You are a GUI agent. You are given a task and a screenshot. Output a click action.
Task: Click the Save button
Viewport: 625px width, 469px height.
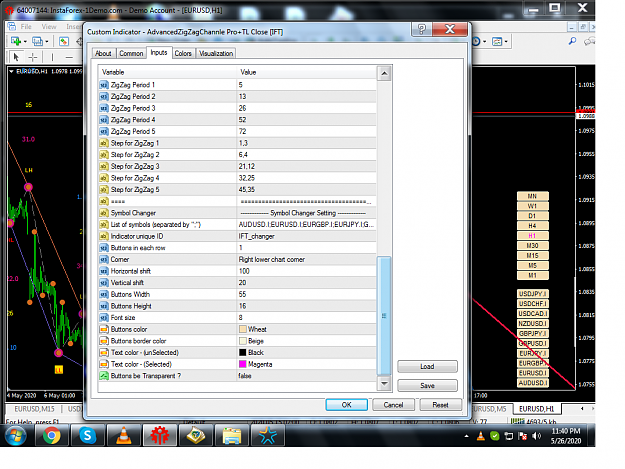pos(427,386)
